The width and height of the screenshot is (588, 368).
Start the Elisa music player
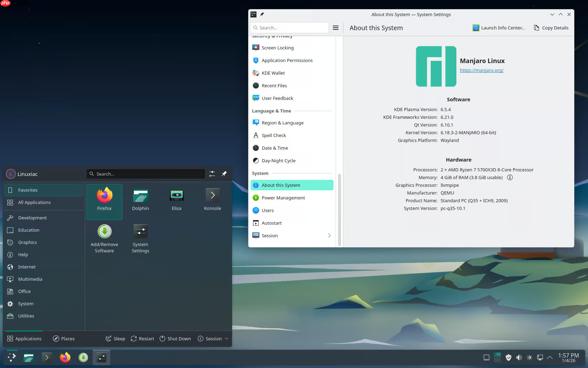point(176,200)
